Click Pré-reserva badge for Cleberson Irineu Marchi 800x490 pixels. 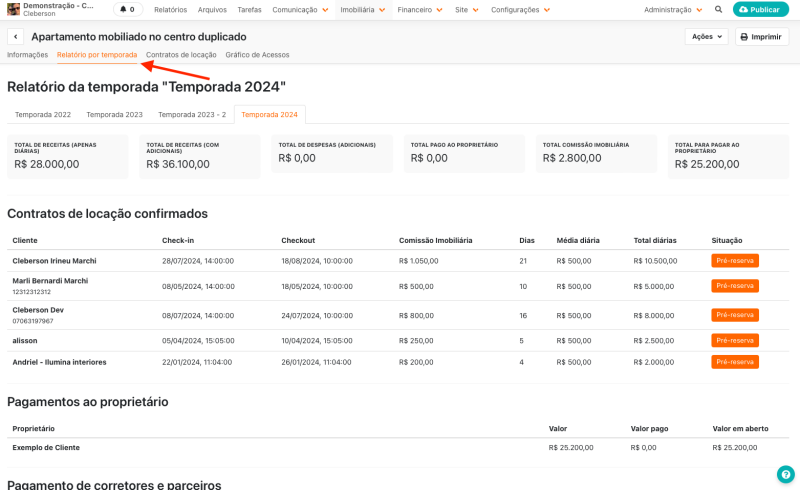point(735,261)
